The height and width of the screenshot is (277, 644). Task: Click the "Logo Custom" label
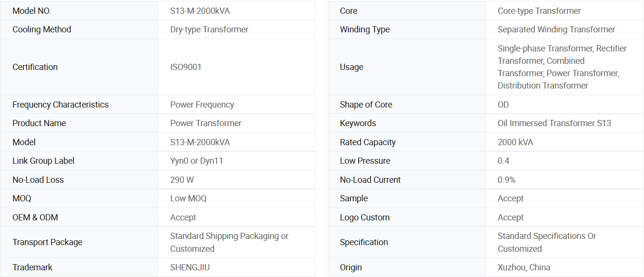tap(364, 218)
